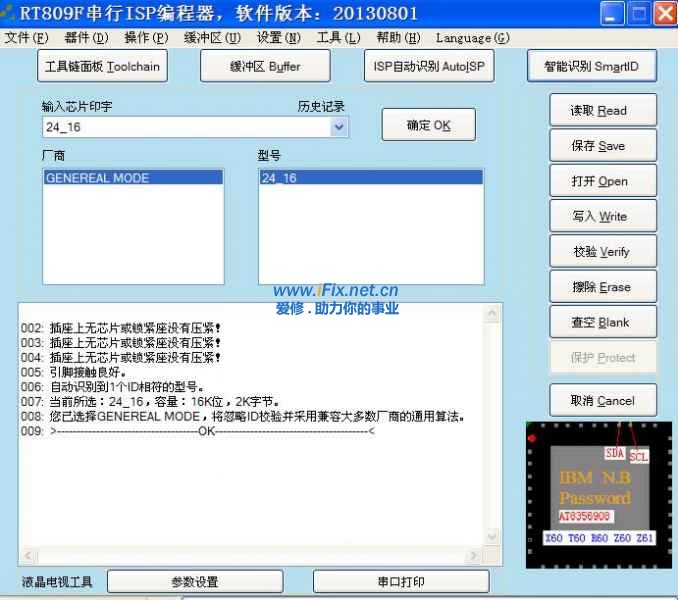Select GENEREAL MODE in vendor list
The height and width of the screenshot is (600, 678).
pos(133,178)
